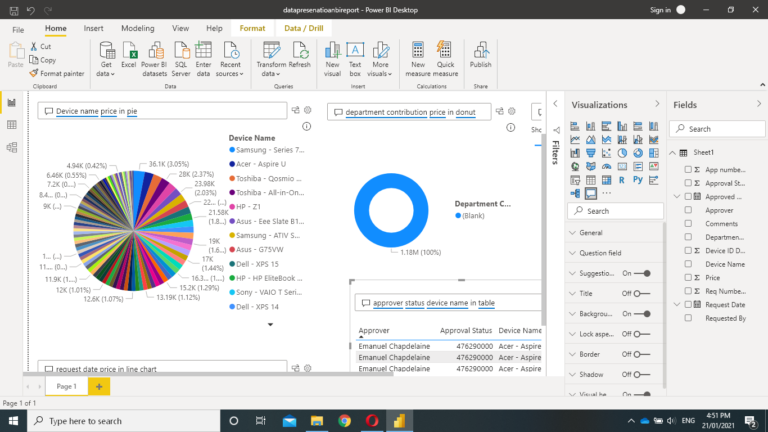Create a New measure
Screen dimensions: 768x432
pyautogui.click(x=418, y=59)
